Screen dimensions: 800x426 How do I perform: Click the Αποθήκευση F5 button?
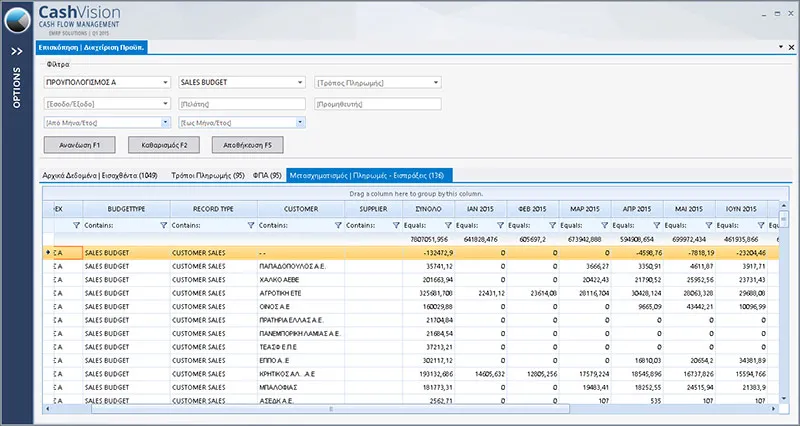click(x=247, y=145)
